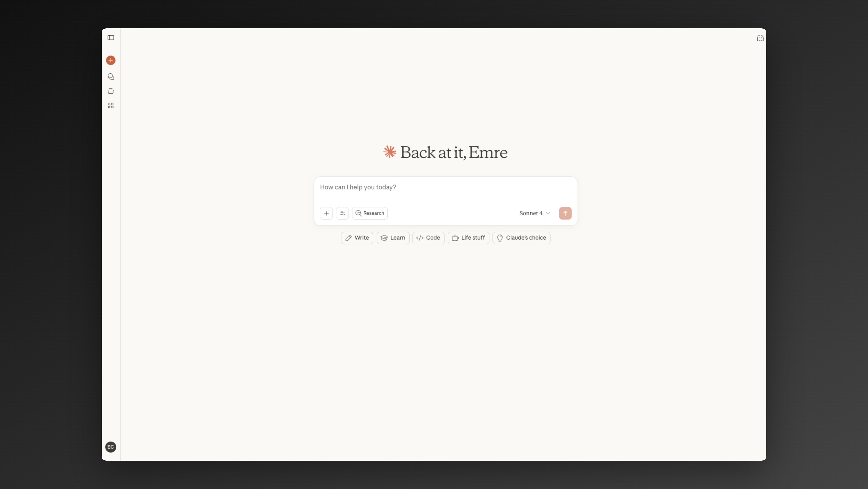868x489 pixels.
Task: Choose the Code suggestion chip
Action: coord(428,238)
